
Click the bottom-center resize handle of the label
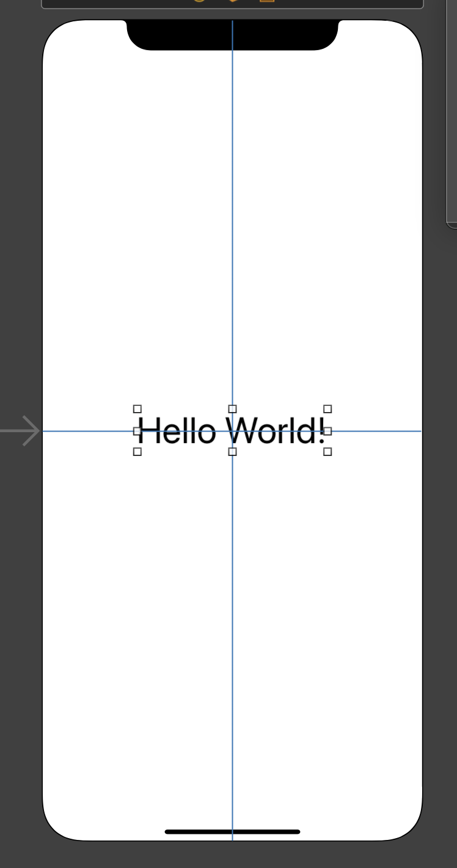coord(232,452)
